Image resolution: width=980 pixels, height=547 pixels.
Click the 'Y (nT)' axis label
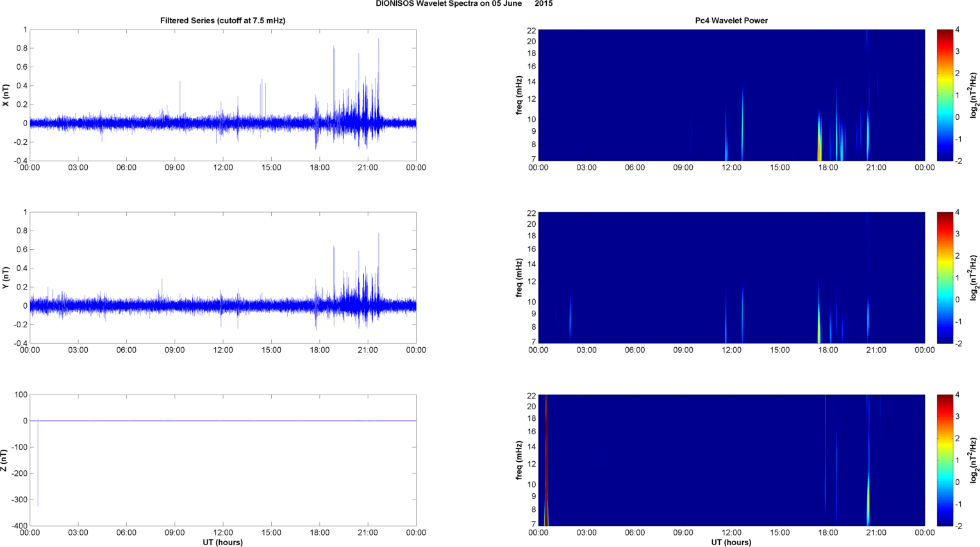6,278
